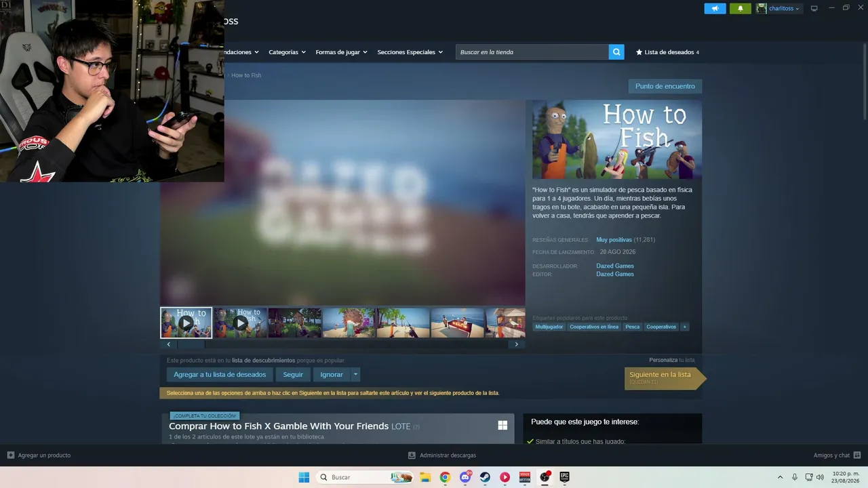The image size is (868, 488).
Task: Select the Cooperativos tag
Action: click(661, 327)
